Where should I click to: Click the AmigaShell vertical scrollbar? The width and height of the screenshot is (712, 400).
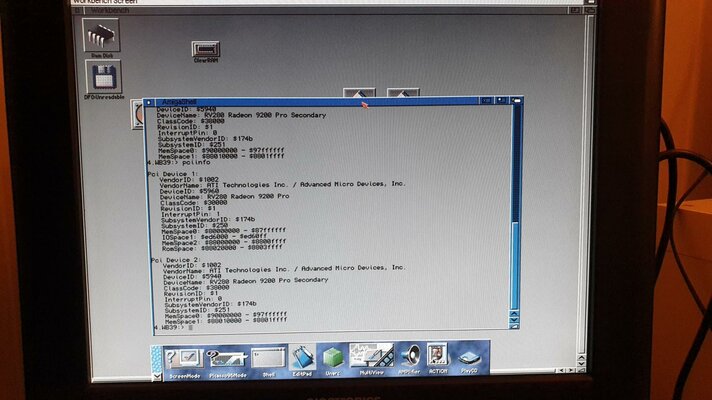(516, 200)
